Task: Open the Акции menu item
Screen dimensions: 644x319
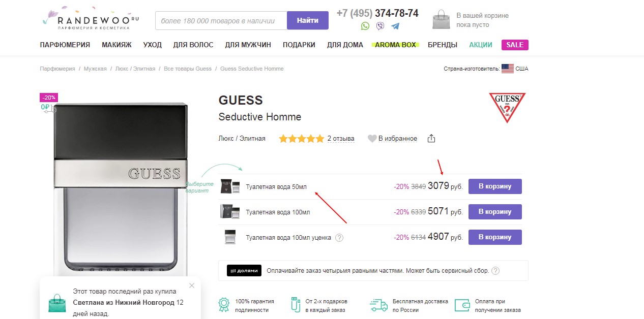Action: coord(481,45)
